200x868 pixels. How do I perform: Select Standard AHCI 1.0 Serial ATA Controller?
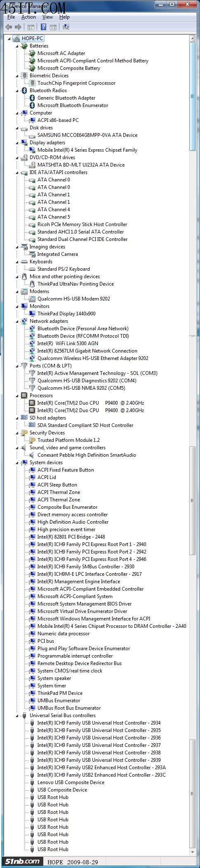pyautogui.click(x=81, y=232)
